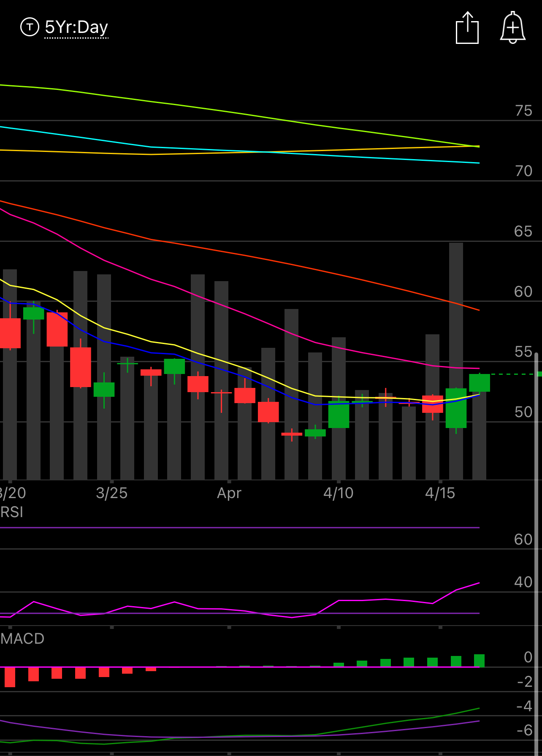Tap the MACD 0 axis label
The image size is (542, 756).
[x=528, y=657]
